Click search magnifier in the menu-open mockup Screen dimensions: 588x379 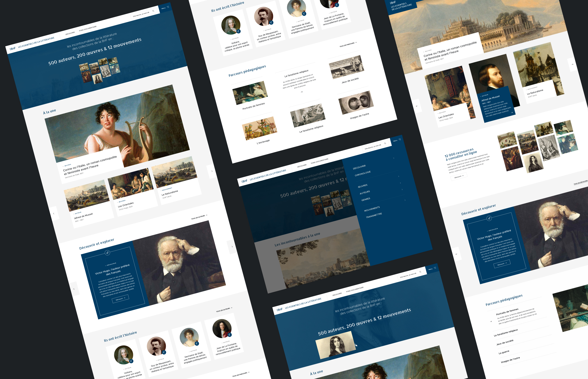click(x=385, y=143)
